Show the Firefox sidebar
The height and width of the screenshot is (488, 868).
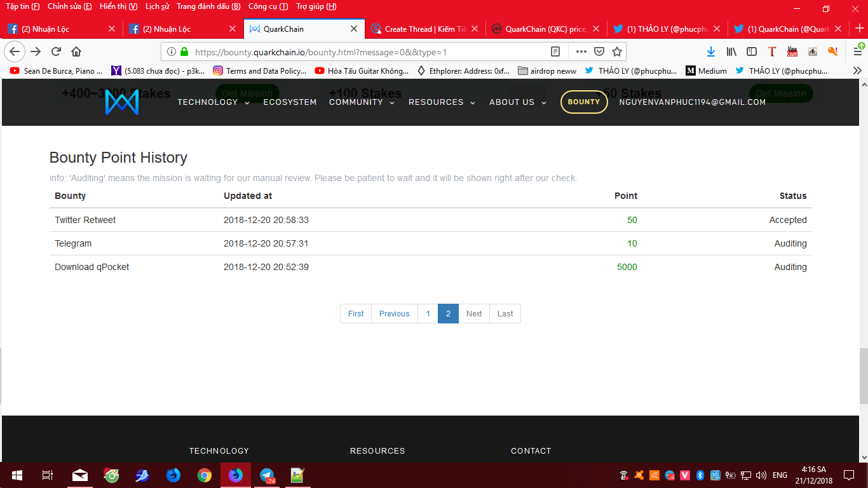752,51
